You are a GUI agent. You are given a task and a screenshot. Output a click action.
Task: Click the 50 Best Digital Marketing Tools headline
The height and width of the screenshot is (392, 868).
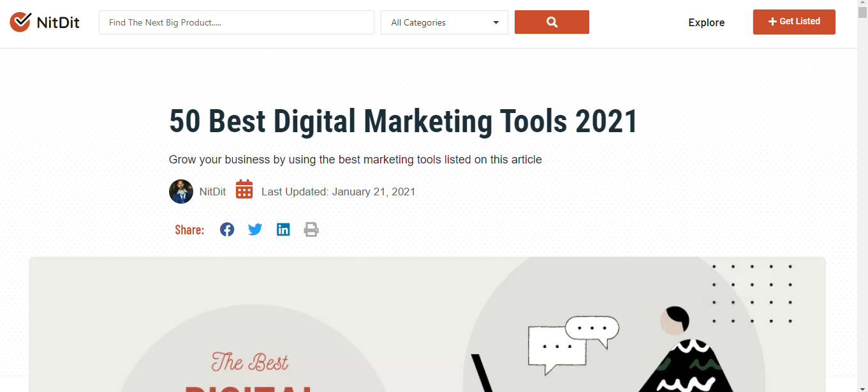[x=403, y=121]
